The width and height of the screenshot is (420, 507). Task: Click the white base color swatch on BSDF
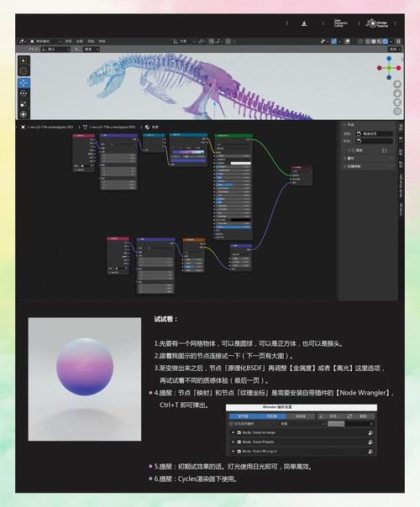tap(240, 164)
